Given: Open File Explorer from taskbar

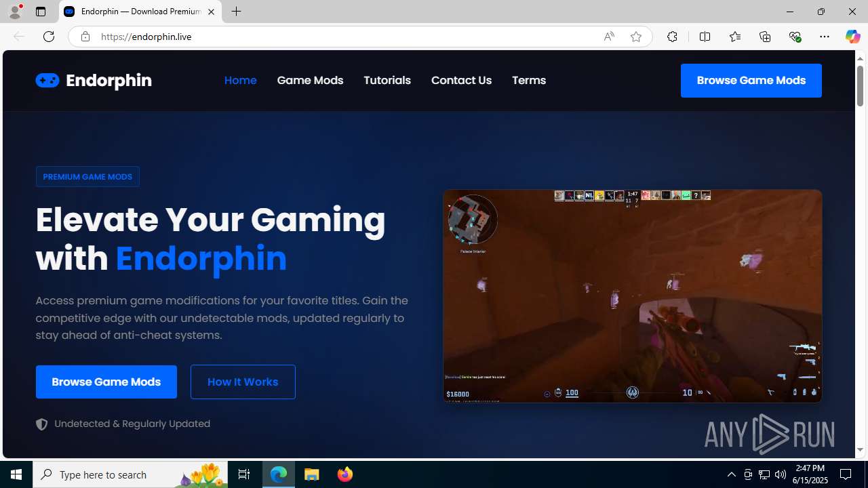Looking at the screenshot, I should tap(312, 474).
